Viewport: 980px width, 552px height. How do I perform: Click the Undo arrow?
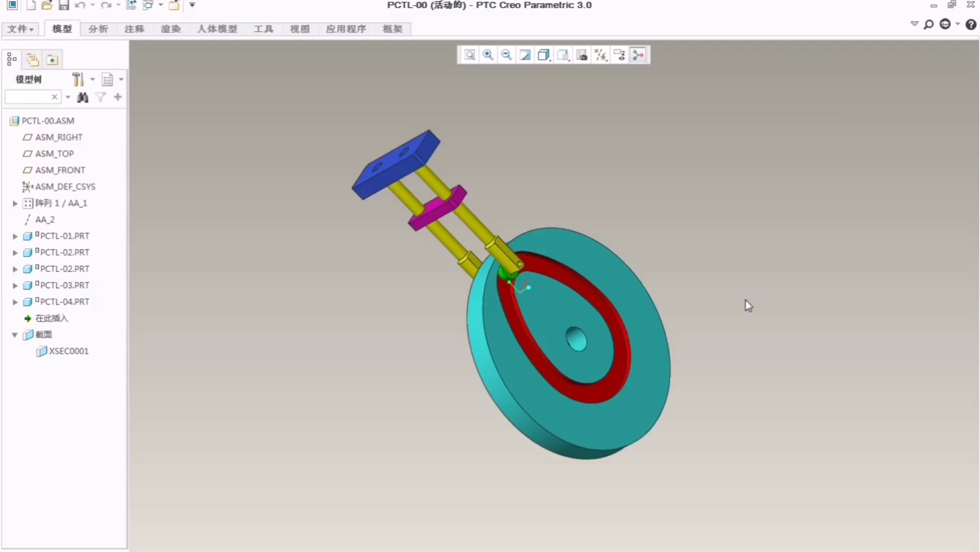80,5
